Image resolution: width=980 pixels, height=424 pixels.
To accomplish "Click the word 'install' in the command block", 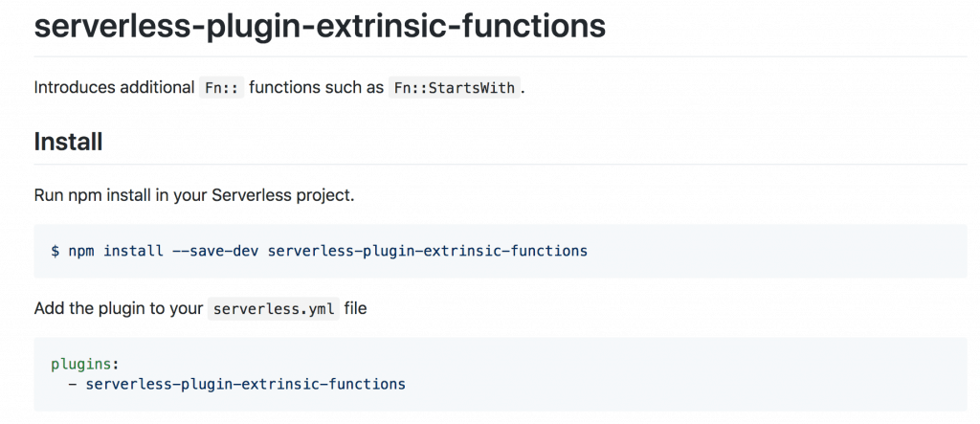I will click(134, 251).
